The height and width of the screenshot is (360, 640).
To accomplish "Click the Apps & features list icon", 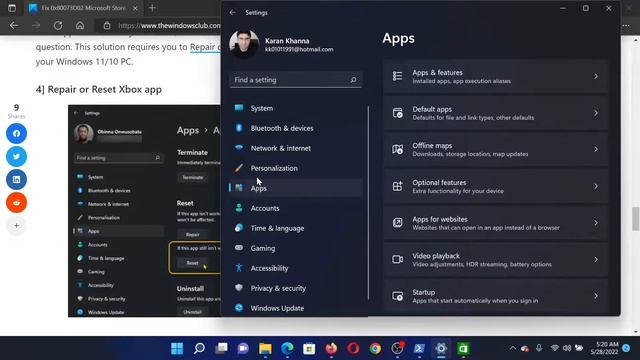I will 398,76.
